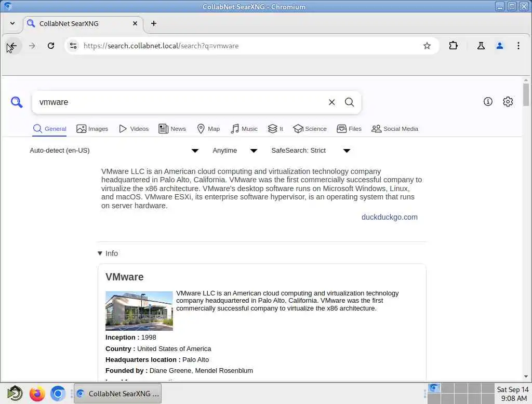Viewport: 532px width, 404px height.
Task: Follow the duckduckgo.com source link
Action: coord(390,217)
